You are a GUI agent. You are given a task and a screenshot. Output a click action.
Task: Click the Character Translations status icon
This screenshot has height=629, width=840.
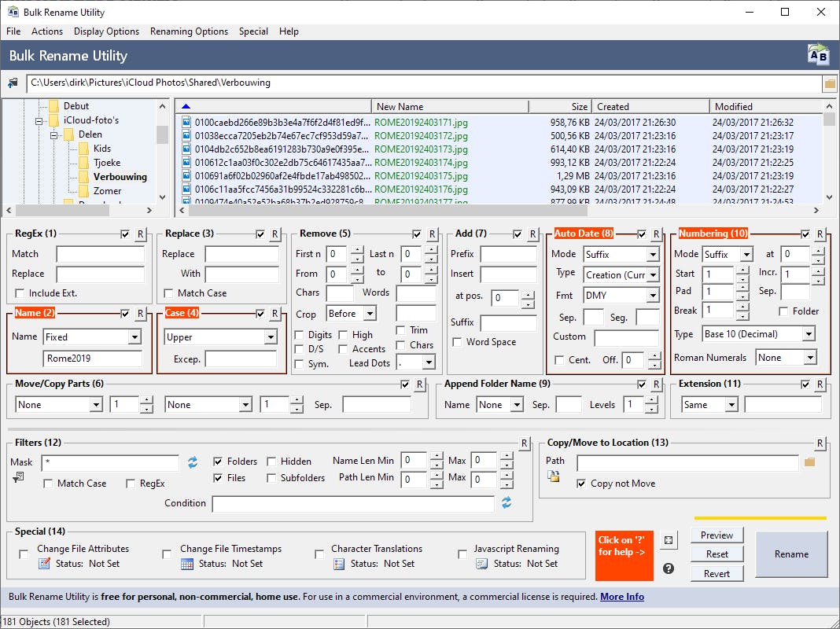point(338,564)
